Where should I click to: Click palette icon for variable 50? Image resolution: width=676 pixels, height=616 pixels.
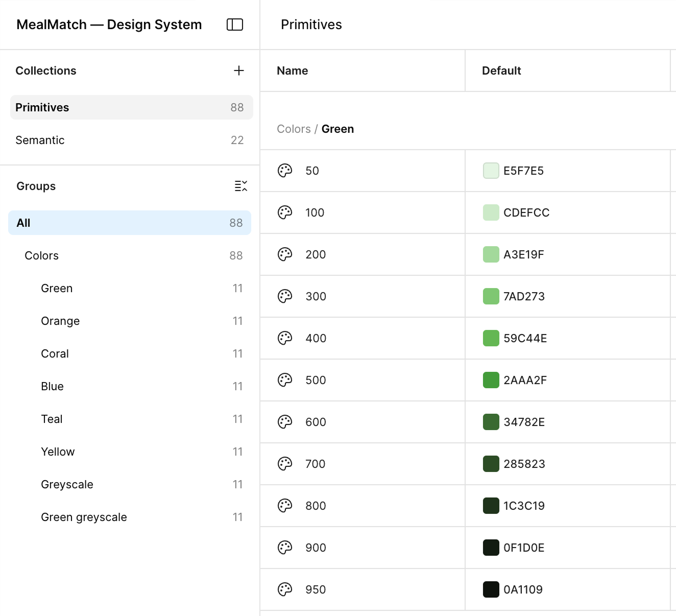pyautogui.click(x=285, y=171)
